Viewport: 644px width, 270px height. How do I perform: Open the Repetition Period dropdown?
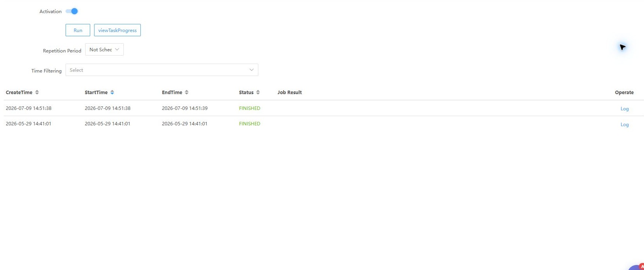105,49
